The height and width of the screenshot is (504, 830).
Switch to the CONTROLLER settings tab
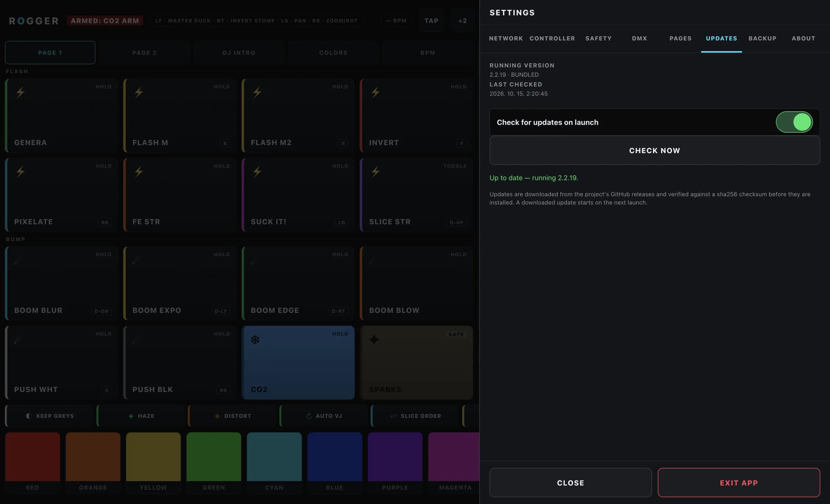pos(552,38)
